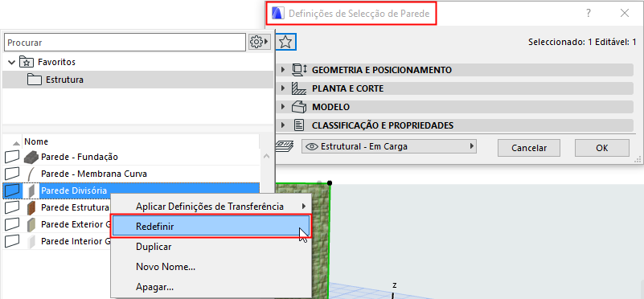This screenshot has height=299, width=644.
Task: Select the Parede - Membrana Curva favorite
Action: pos(131,174)
